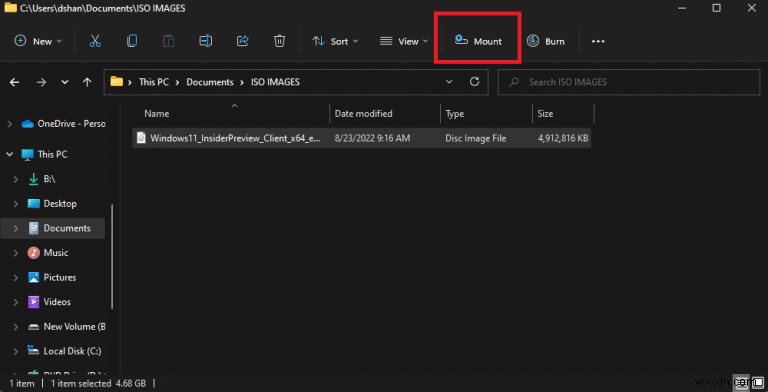This screenshot has height=392, width=768.
Task: Click the title bar folder icon
Action: (10, 7)
